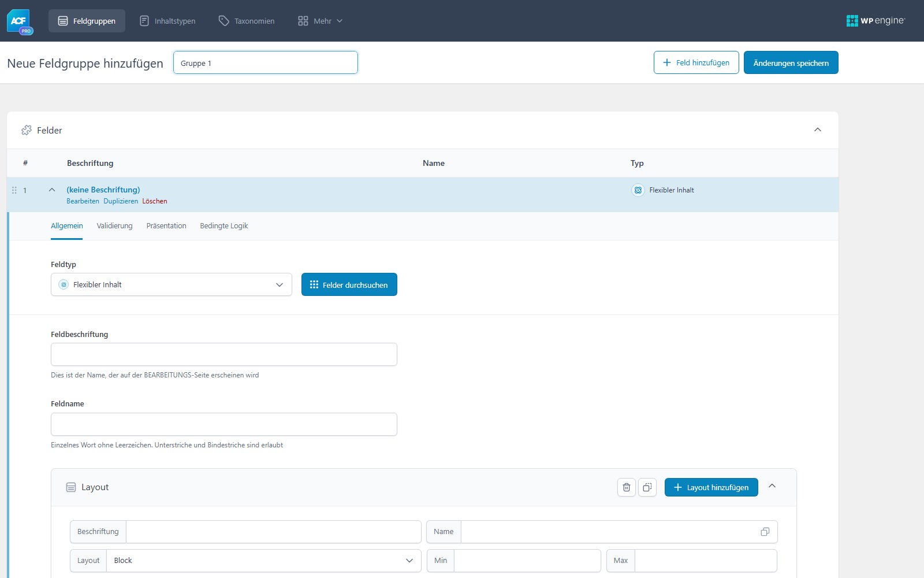Click the plus icon on Feld hinzufügen

[x=667, y=62]
